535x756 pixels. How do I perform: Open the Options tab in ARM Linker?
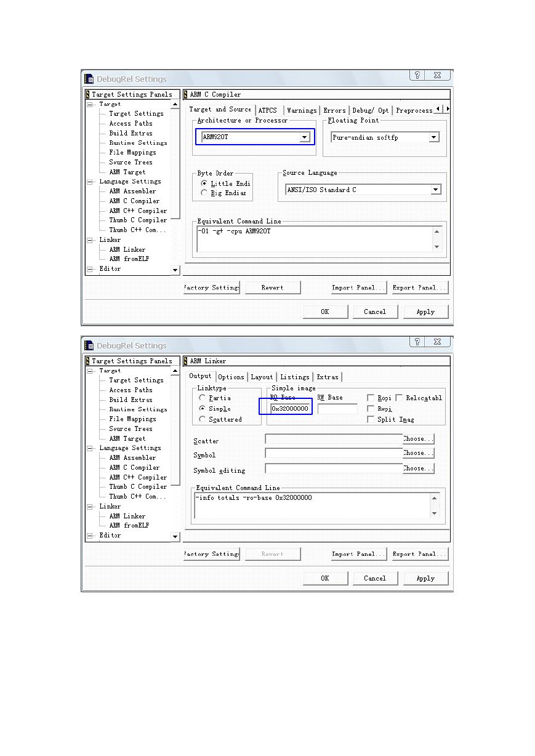231,377
